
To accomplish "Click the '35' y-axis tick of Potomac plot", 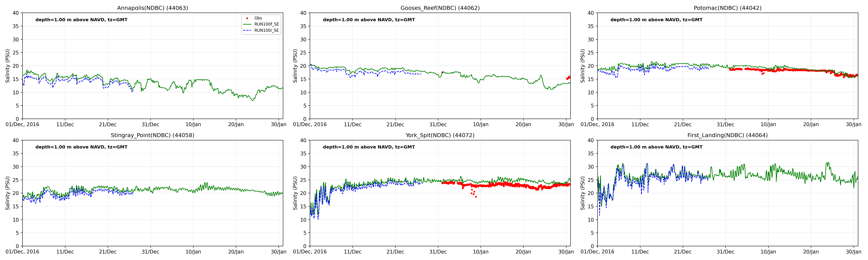I will pos(591,26).
